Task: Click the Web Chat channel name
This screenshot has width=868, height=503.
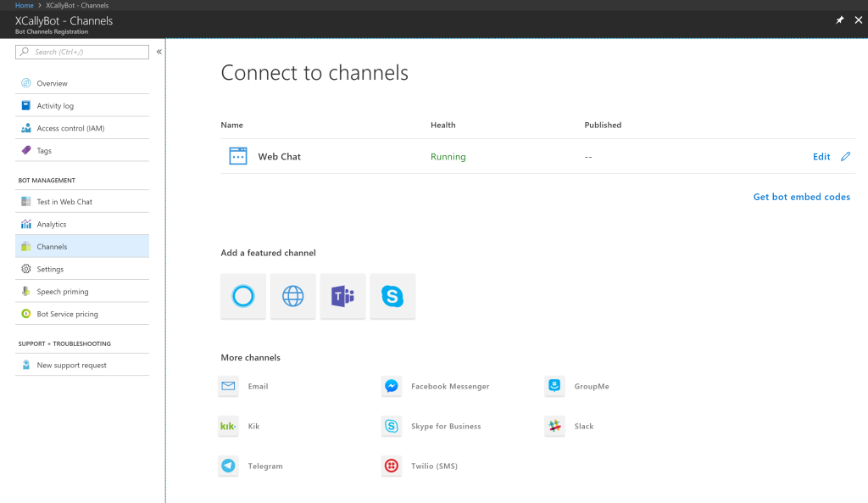Action: click(280, 157)
